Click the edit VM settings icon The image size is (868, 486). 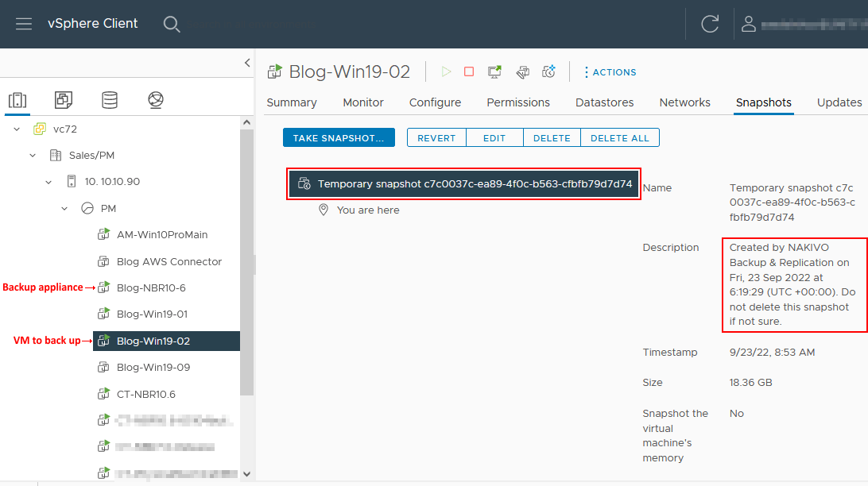pyautogui.click(x=522, y=71)
